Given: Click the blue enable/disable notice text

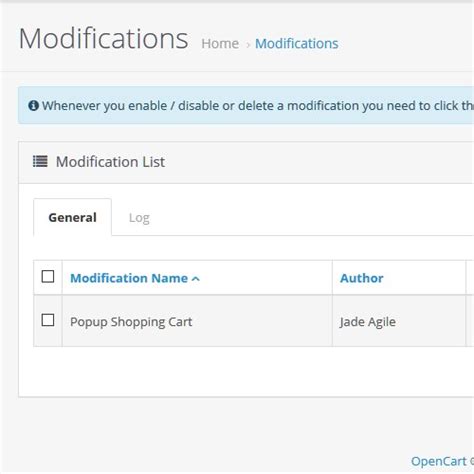Looking at the screenshot, I should (258, 106).
